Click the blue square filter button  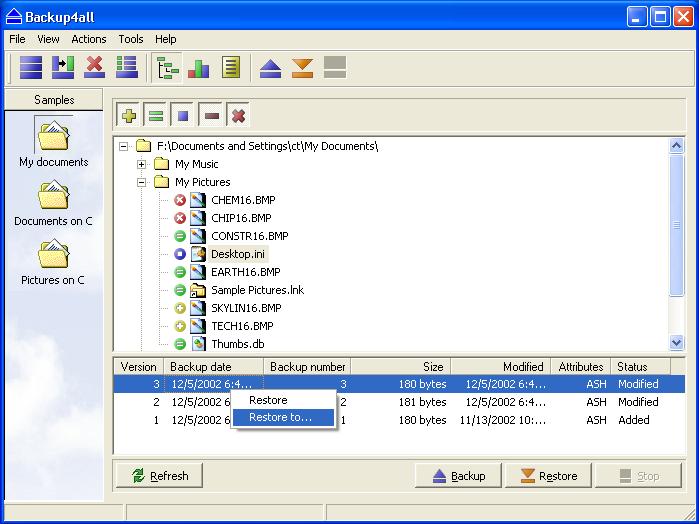click(183, 116)
